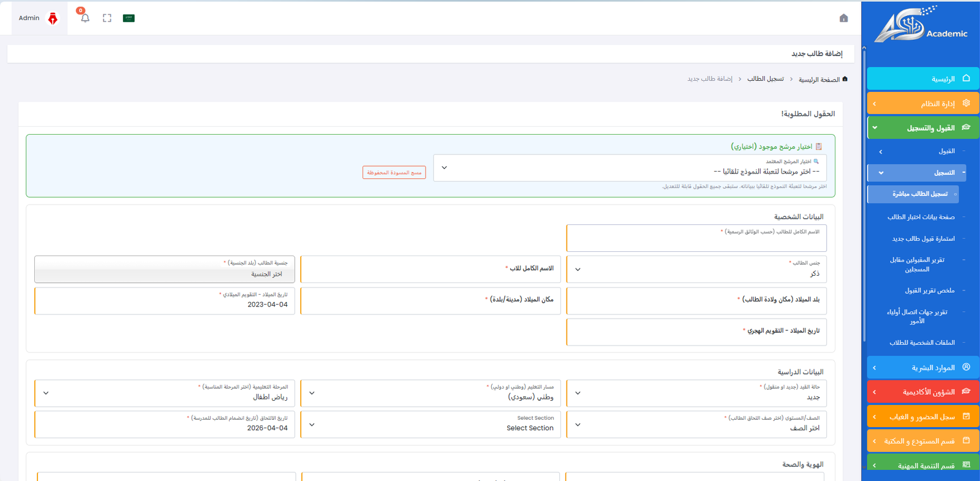Viewport: 980px width, 481px height.
Task: Click the ASD Academic logo
Action: [921, 26]
